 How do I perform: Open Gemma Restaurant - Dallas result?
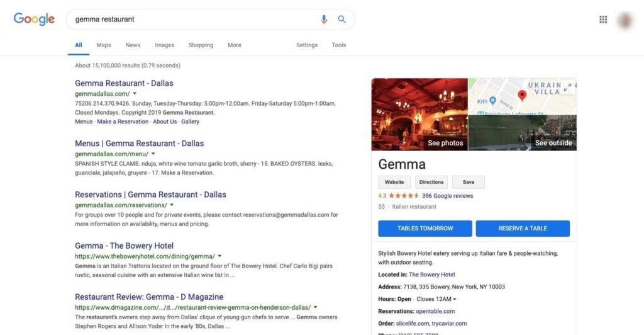pyautogui.click(x=124, y=83)
